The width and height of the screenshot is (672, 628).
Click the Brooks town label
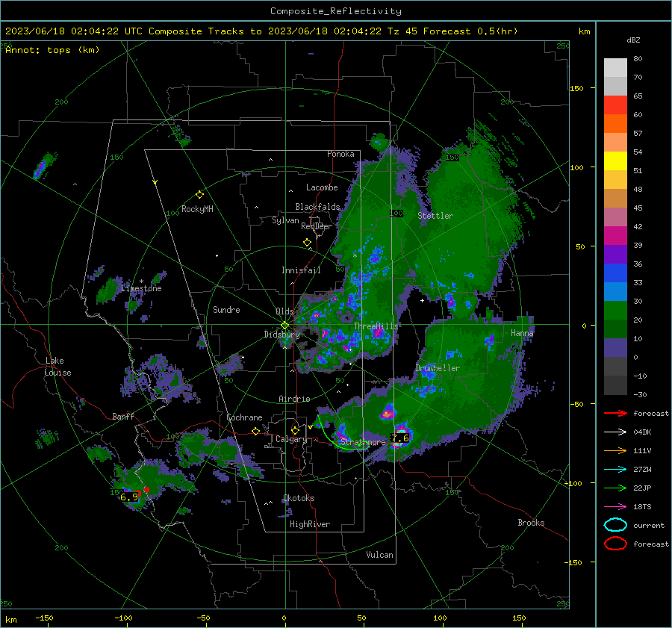(x=531, y=523)
